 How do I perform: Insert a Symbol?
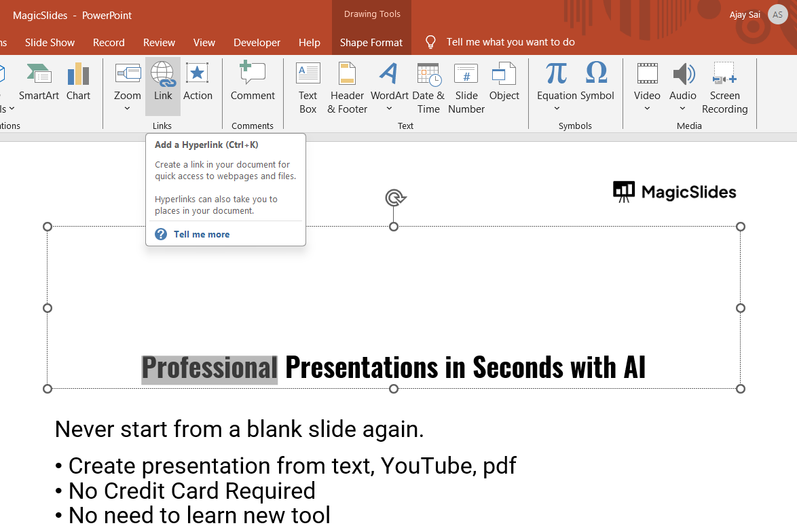(x=597, y=82)
